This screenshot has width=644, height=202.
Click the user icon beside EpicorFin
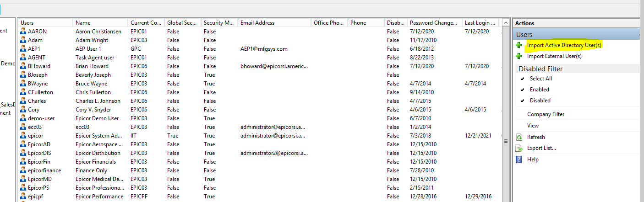[x=23, y=162]
